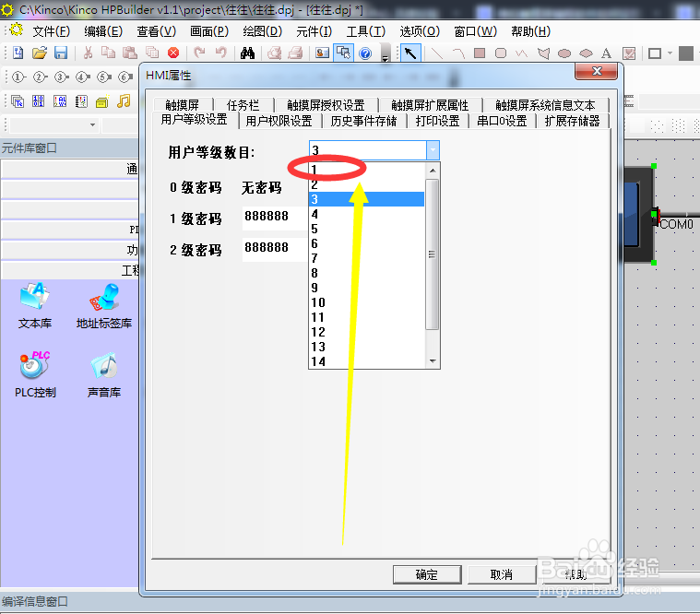Open the 帮助(H) menu
700x614 pixels.
click(x=531, y=31)
